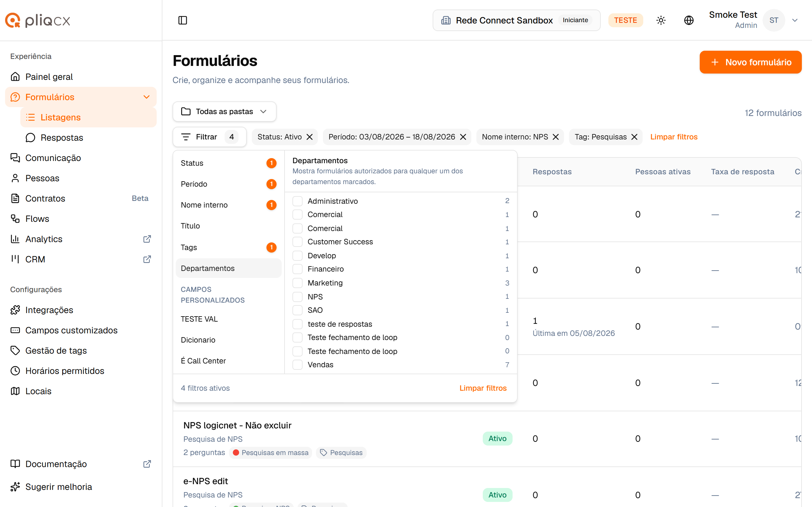Expand the Smoke Test user menu chevron

pos(795,20)
